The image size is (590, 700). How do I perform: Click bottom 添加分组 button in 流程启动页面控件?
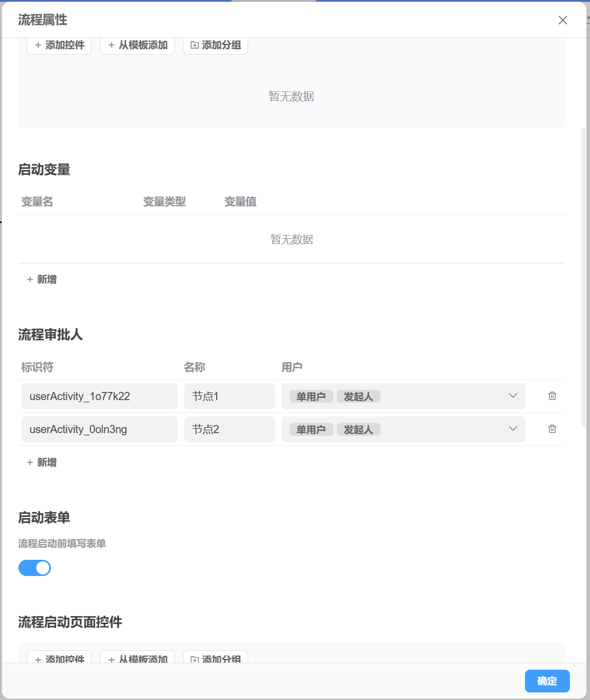click(x=216, y=658)
